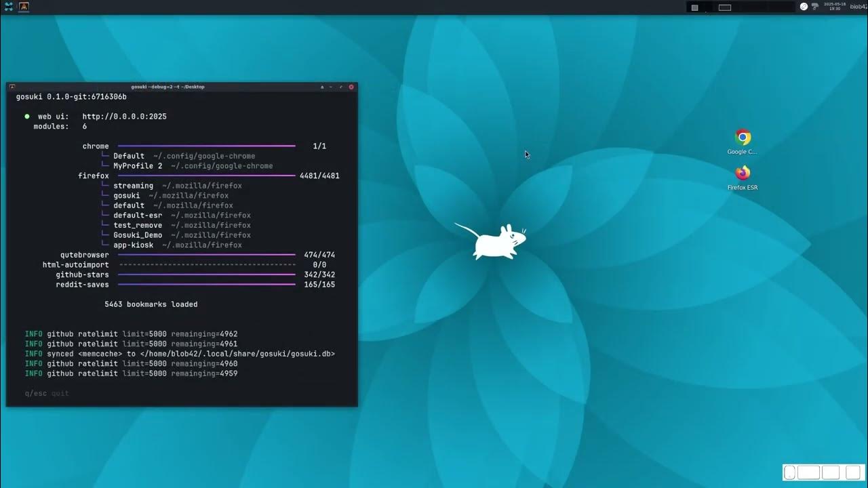The image size is (868, 488).
Task: Click the terminal title bar text
Action: click(x=167, y=87)
